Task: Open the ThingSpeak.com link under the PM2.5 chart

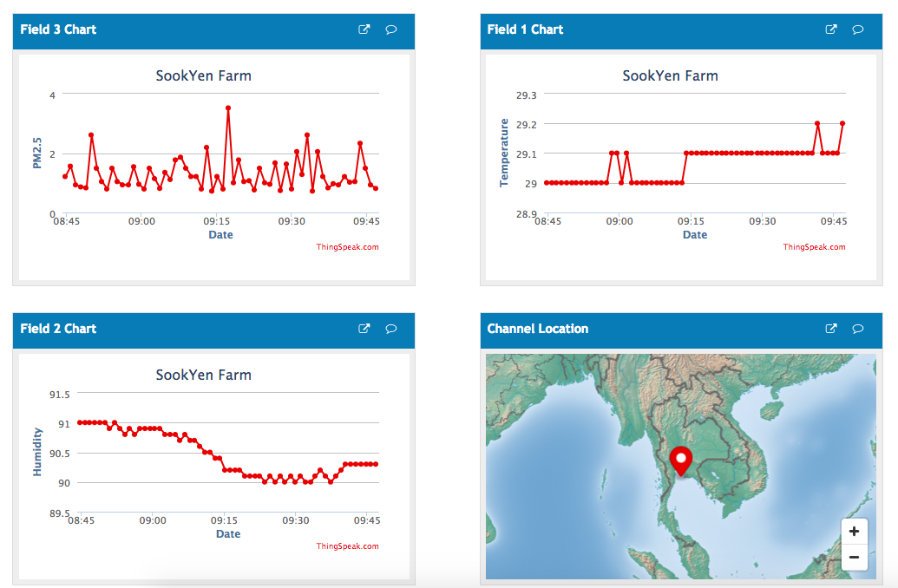Action: 346,246
